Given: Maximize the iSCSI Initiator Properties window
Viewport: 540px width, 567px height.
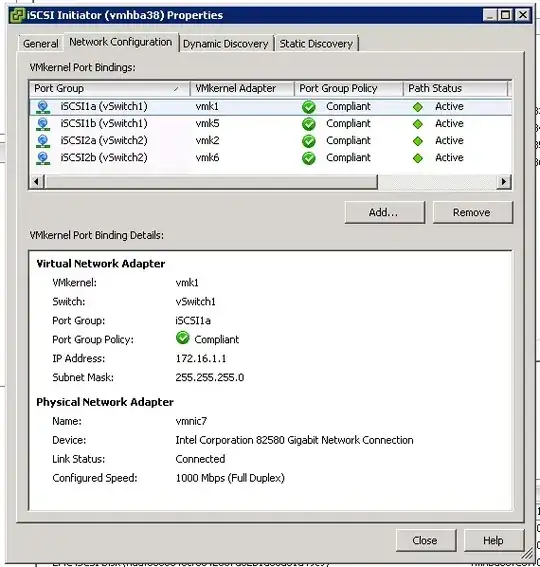Looking at the screenshot, I should pos(506,15).
